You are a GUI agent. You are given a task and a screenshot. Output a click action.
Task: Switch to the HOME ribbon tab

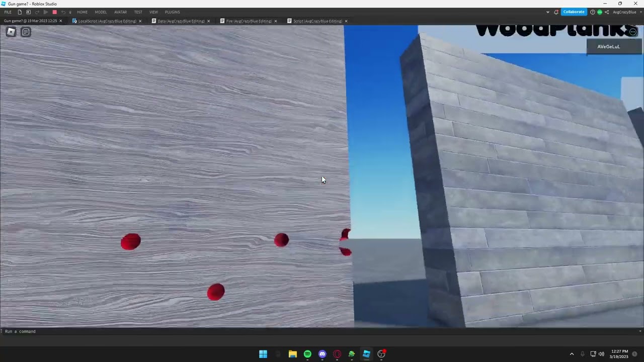pos(82,12)
